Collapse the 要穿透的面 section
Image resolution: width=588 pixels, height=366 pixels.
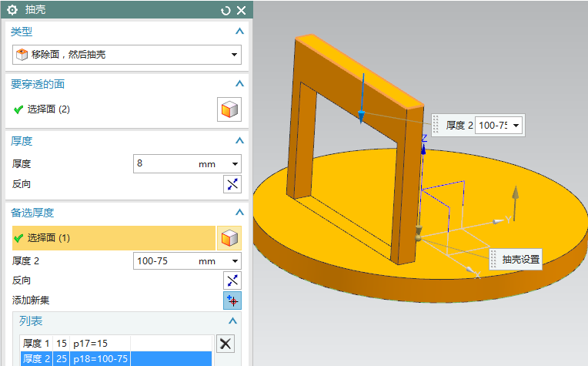click(239, 84)
